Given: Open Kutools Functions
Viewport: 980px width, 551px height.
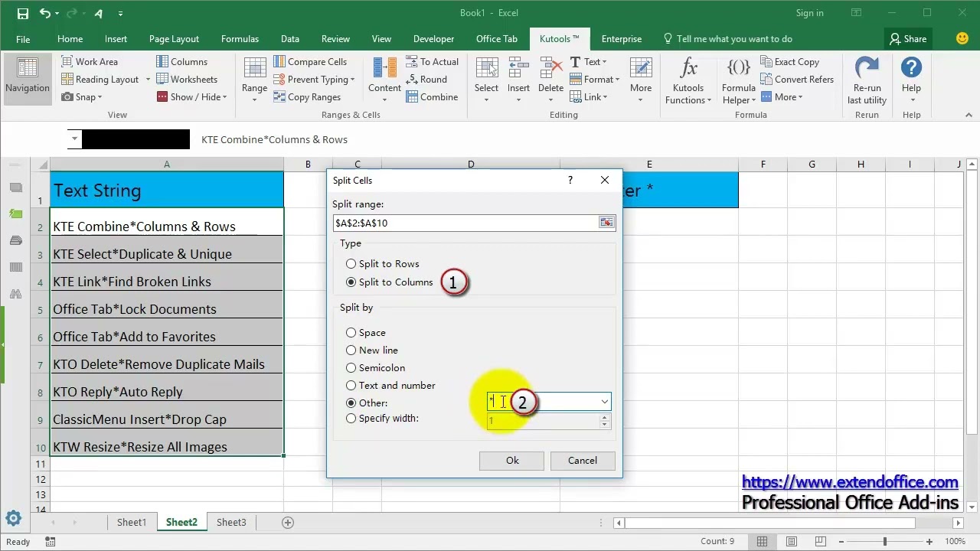Looking at the screenshot, I should click(x=688, y=80).
